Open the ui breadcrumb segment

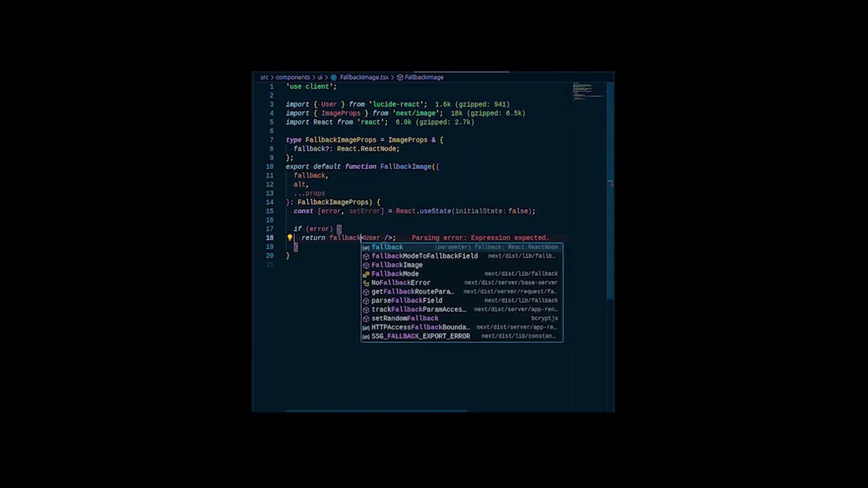click(x=320, y=77)
